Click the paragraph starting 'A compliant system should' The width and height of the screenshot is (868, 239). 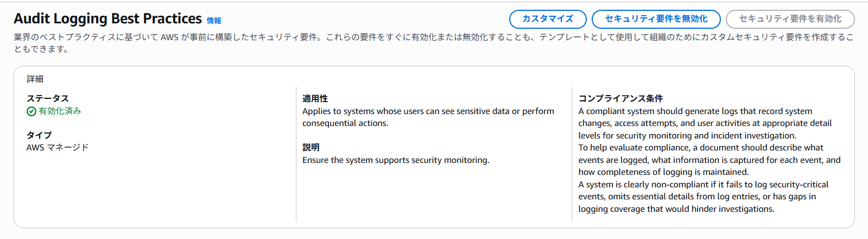(x=704, y=123)
